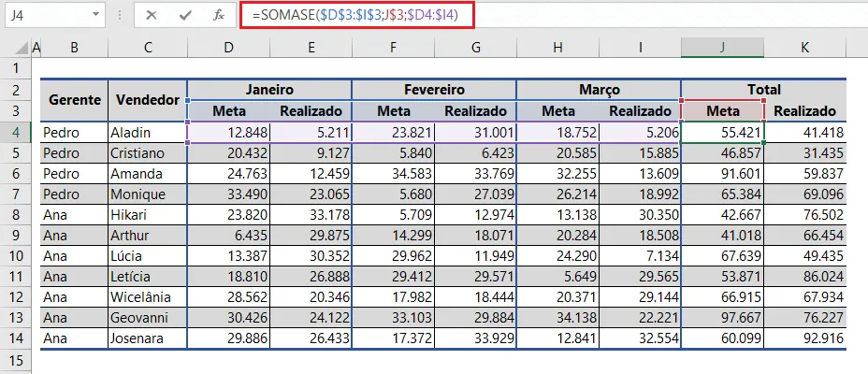Click the Março merged header

pos(599,90)
